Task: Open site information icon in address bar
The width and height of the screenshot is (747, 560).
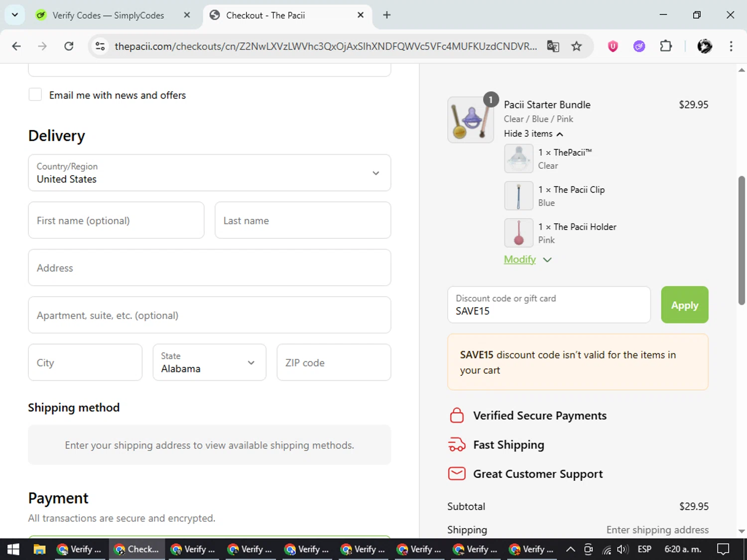Action: 100,46
